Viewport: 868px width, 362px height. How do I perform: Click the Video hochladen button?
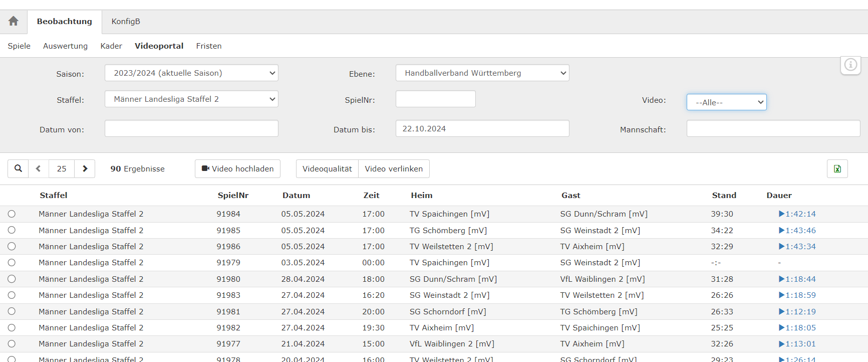pyautogui.click(x=237, y=168)
